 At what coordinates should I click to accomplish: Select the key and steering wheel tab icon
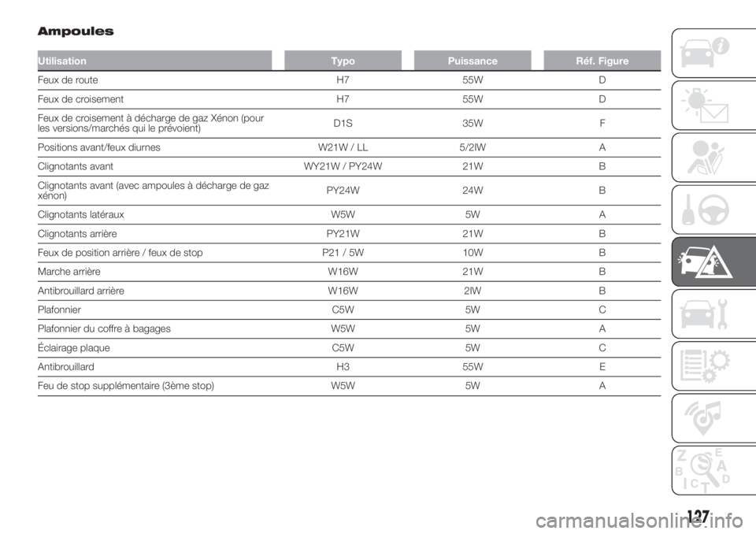coord(713,210)
